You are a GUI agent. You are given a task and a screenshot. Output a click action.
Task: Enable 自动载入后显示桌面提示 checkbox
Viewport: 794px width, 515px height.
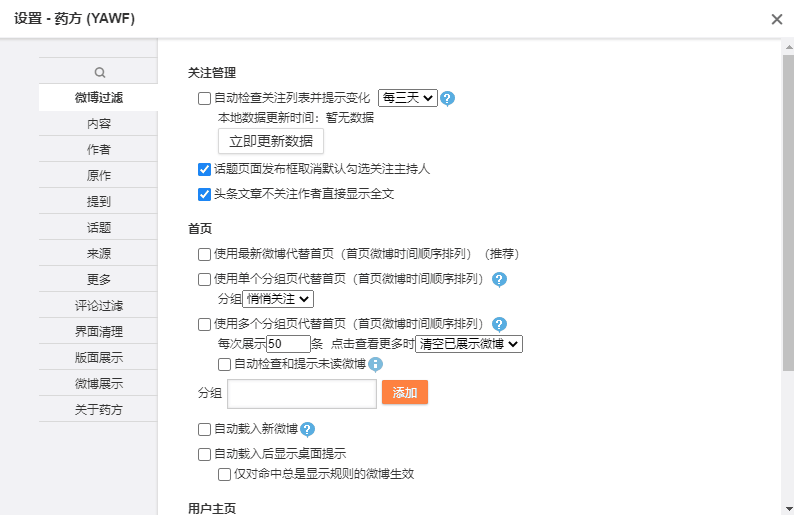click(205, 454)
